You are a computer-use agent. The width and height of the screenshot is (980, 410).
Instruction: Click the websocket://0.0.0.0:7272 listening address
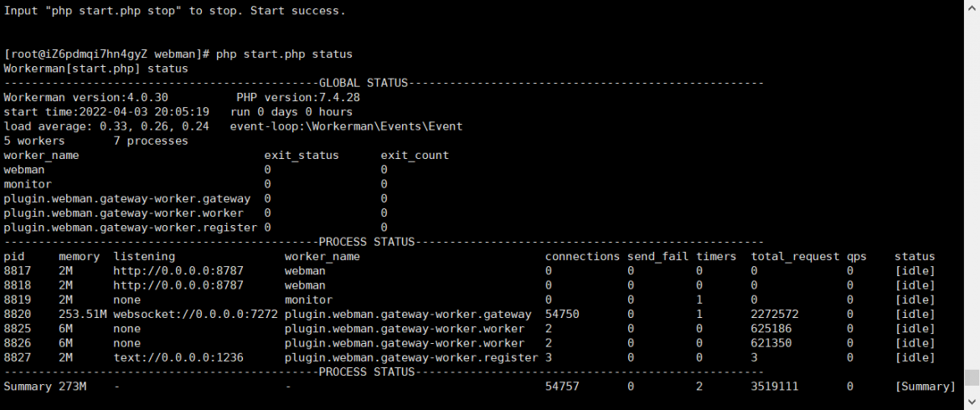coord(196,314)
